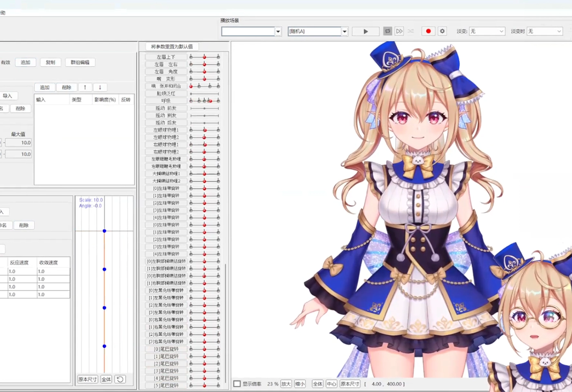The height and width of the screenshot is (392, 572).
Task: Click 原本尺寸 button under the pendulum view
Action: [x=87, y=379]
